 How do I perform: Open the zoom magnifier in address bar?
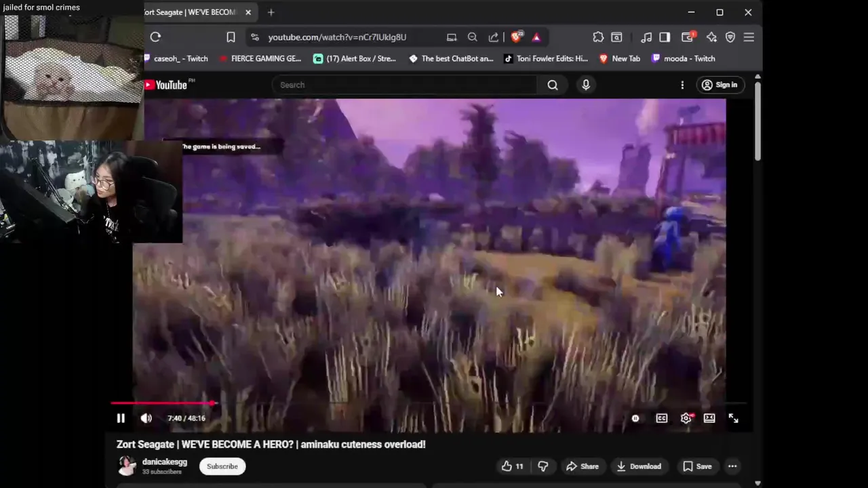click(473, 37)
